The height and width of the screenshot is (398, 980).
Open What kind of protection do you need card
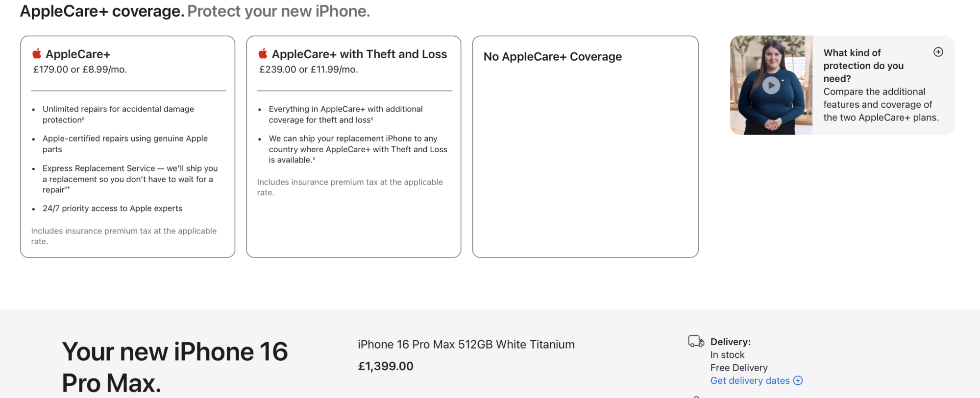tap(842, 85)
